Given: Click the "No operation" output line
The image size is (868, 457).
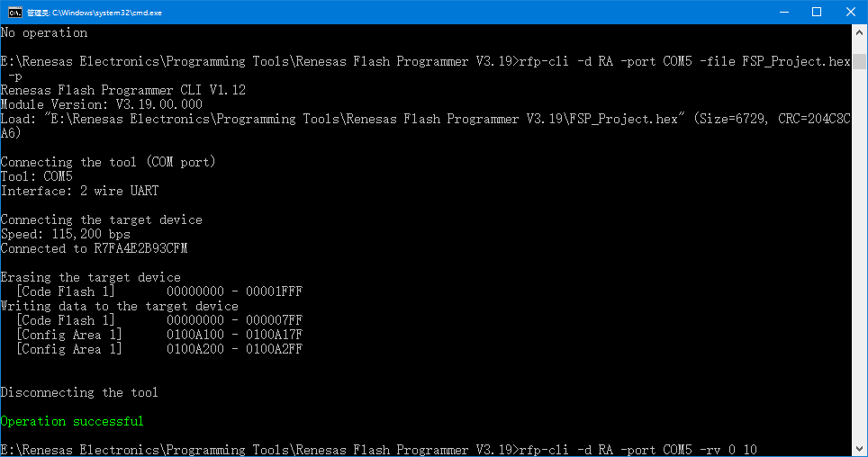Looking at the screenshot, I should [x=44, y=32].
